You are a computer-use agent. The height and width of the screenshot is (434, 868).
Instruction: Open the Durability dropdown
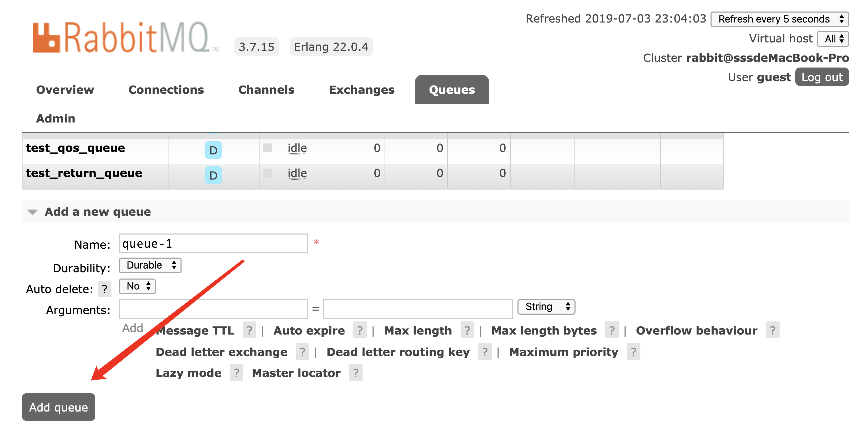click(150, 265)
